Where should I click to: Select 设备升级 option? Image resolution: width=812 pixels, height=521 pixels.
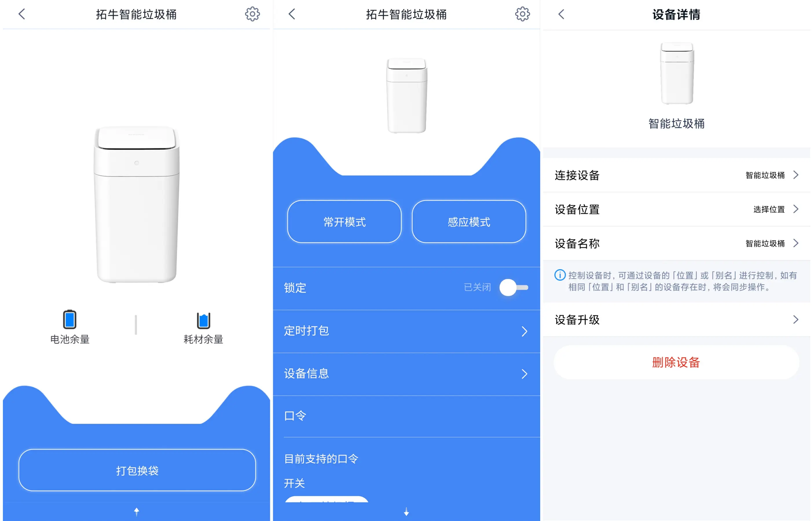click(x=677, y=321)
